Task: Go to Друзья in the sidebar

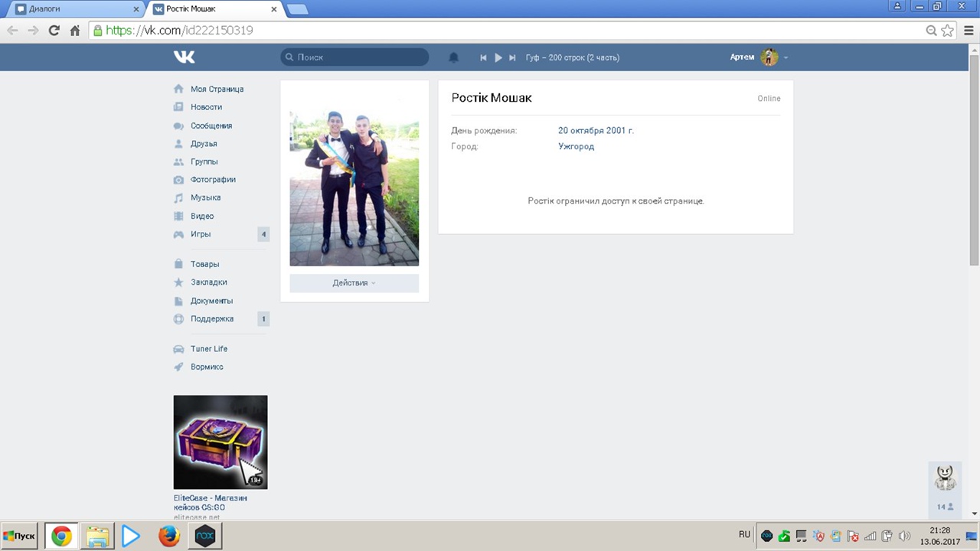Action: click(204, 144)
